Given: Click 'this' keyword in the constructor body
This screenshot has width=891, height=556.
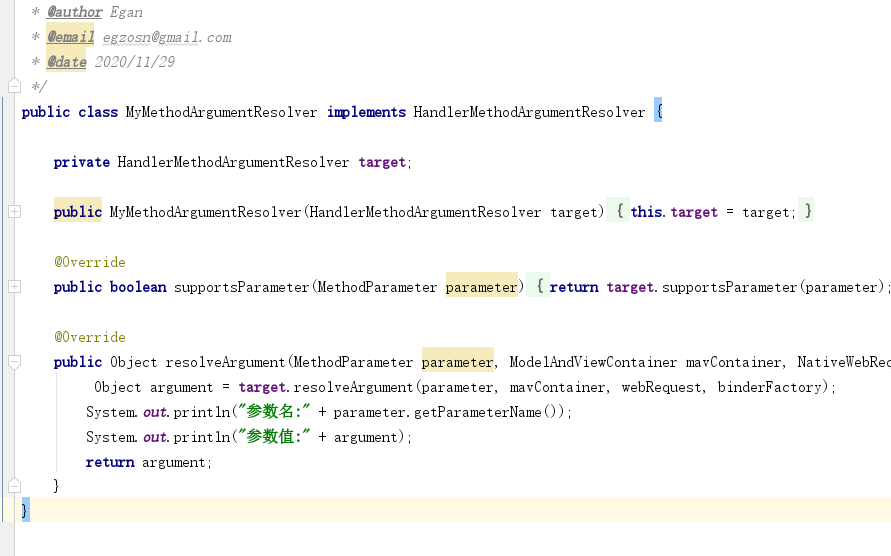Looking at the screenshot, I should pos(647,211).
